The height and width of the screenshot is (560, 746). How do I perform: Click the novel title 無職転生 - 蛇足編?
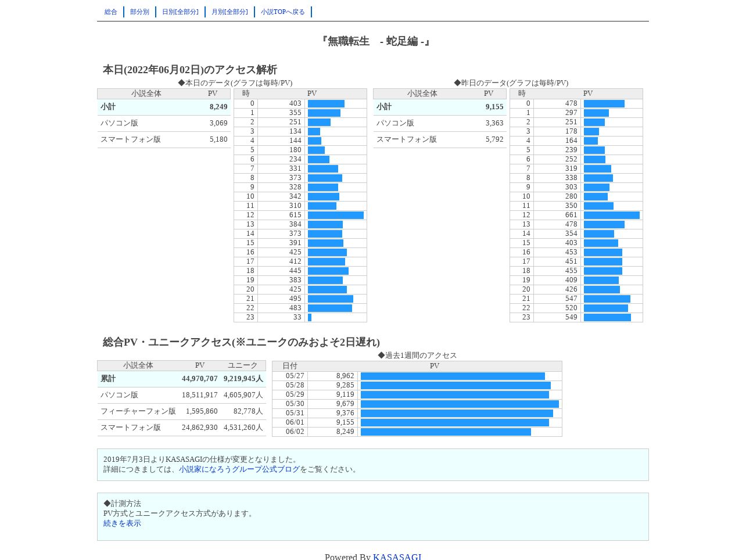click(376, 41)
